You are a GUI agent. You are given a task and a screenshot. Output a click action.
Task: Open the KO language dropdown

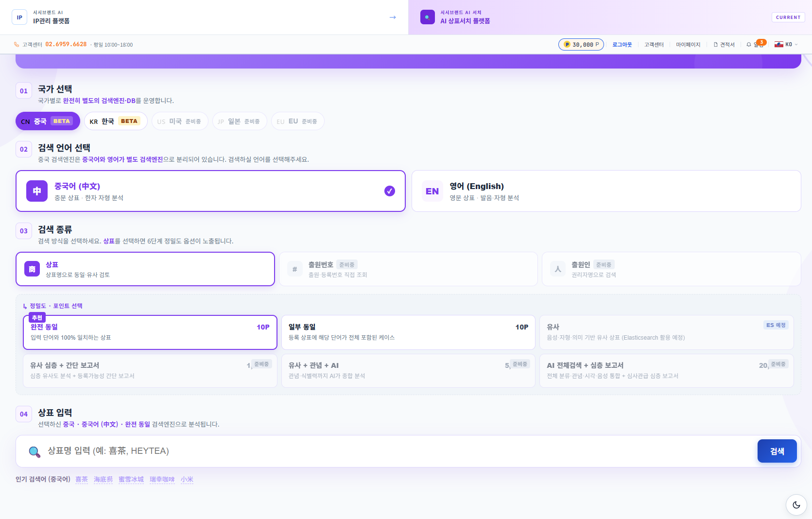pyautogui.click(x=786, y=45)
